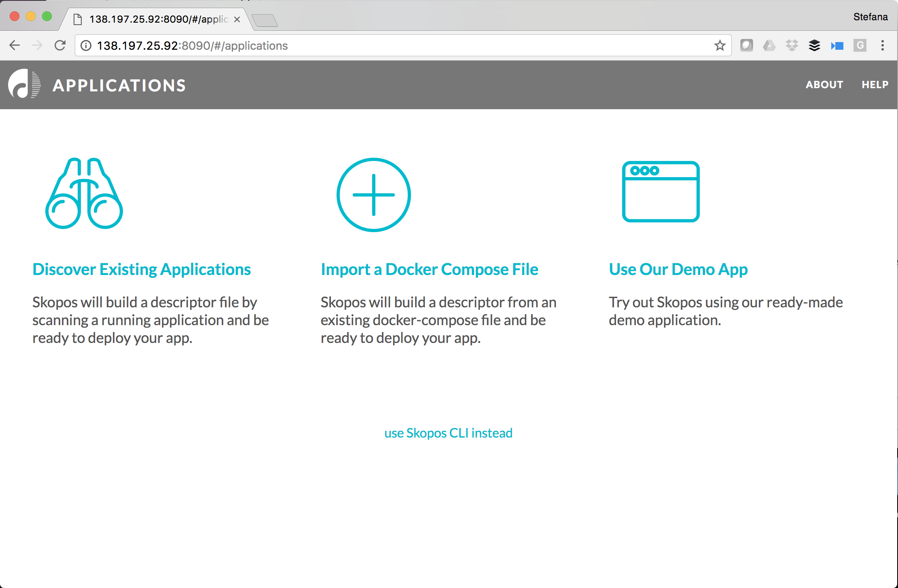Click the blue video extension icon

tap(837, 46)
